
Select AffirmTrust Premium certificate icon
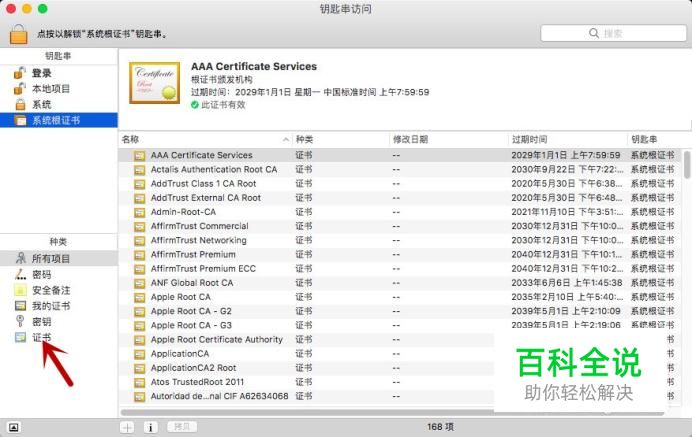coord(139,255)
